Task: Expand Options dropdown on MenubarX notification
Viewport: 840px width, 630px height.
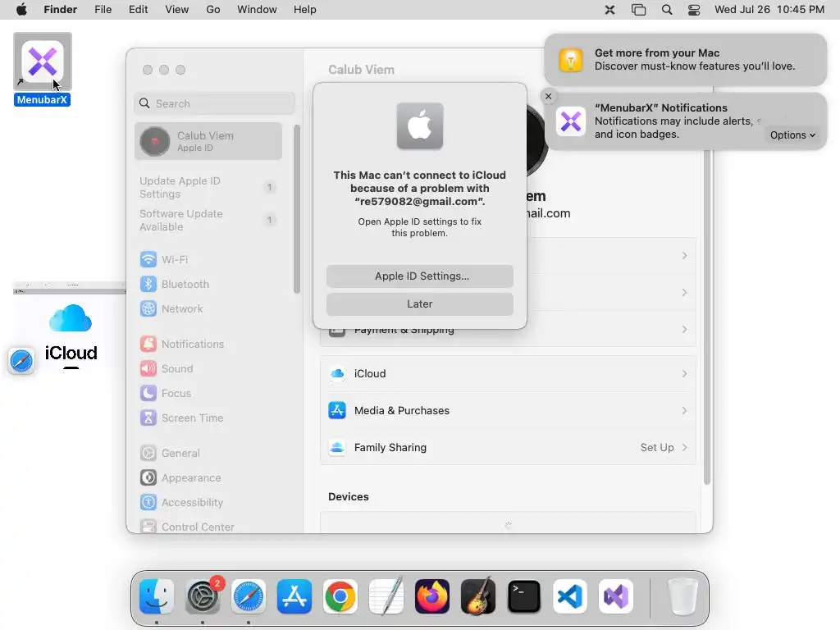Action: (792, 135)
